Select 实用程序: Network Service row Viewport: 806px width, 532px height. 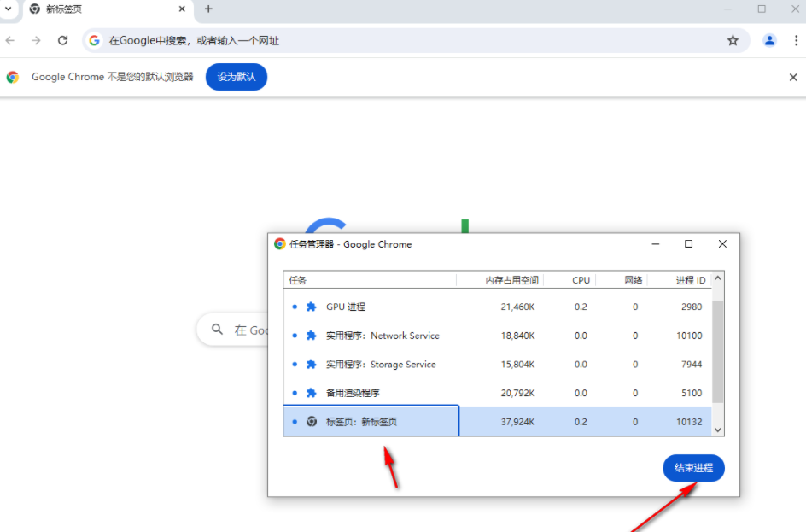(x=497, y=336)
